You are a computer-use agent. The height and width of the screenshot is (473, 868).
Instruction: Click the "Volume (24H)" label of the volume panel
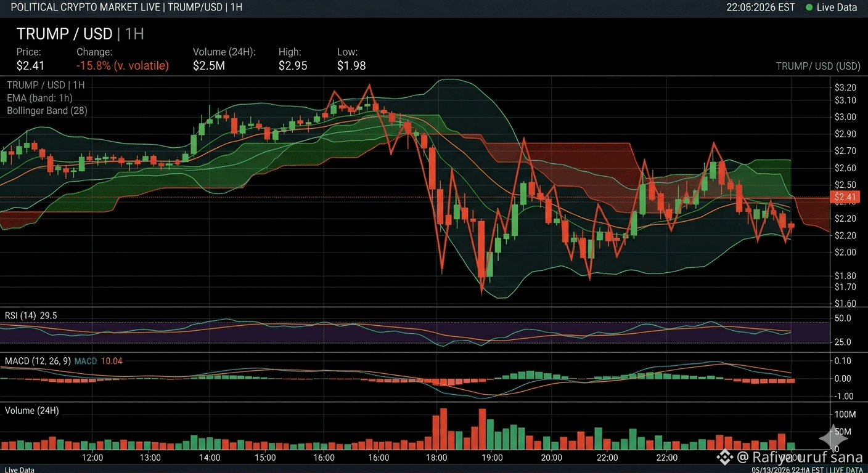pyautogui.click(x=32, y=410)
